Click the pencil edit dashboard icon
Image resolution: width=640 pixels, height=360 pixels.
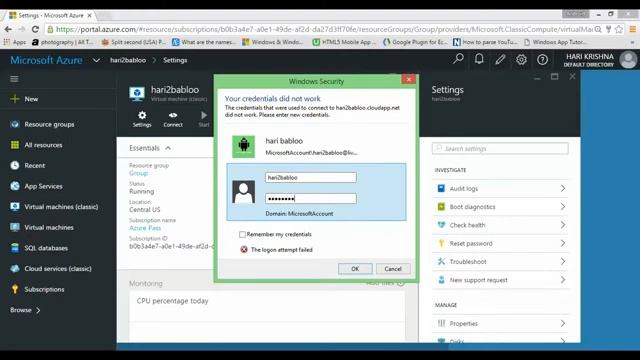pyautogui.click(x=500, y=60)
